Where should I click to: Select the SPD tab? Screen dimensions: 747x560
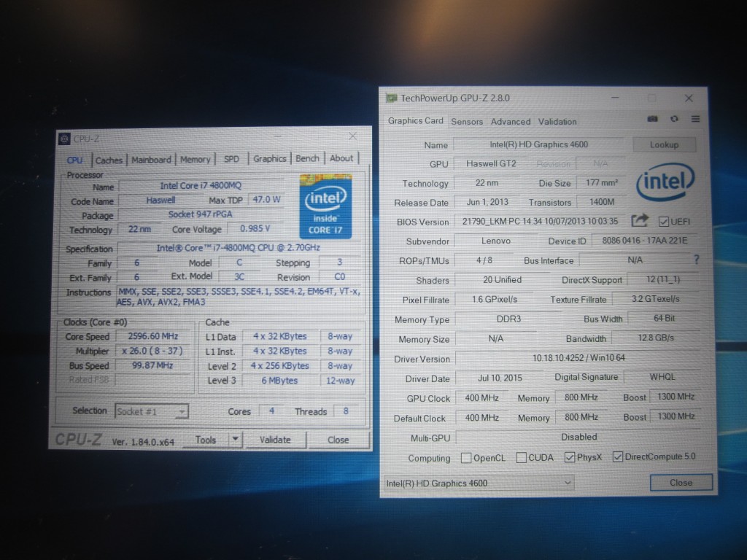click(x=231, y=158)
